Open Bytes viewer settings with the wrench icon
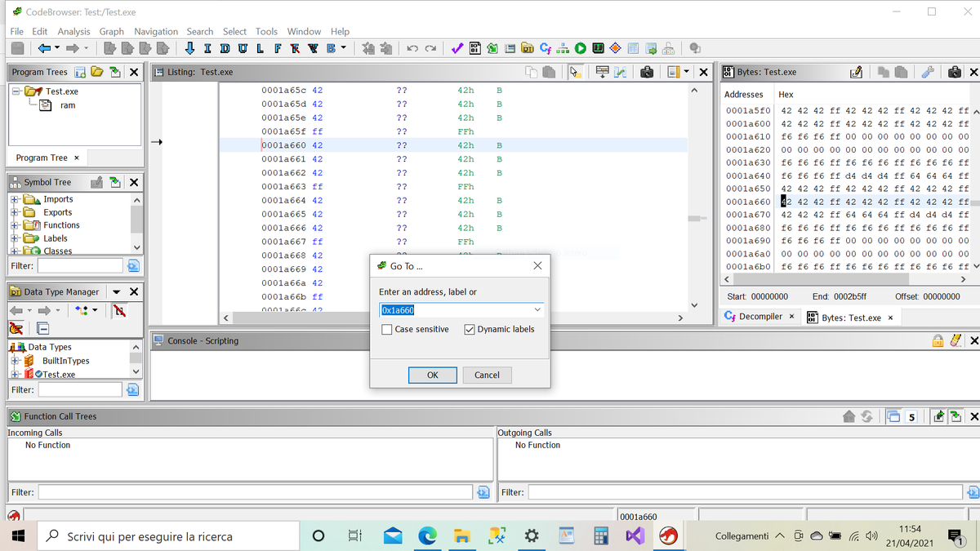The image size is (980, 551). pyautogui.click(x=927, y=72)
